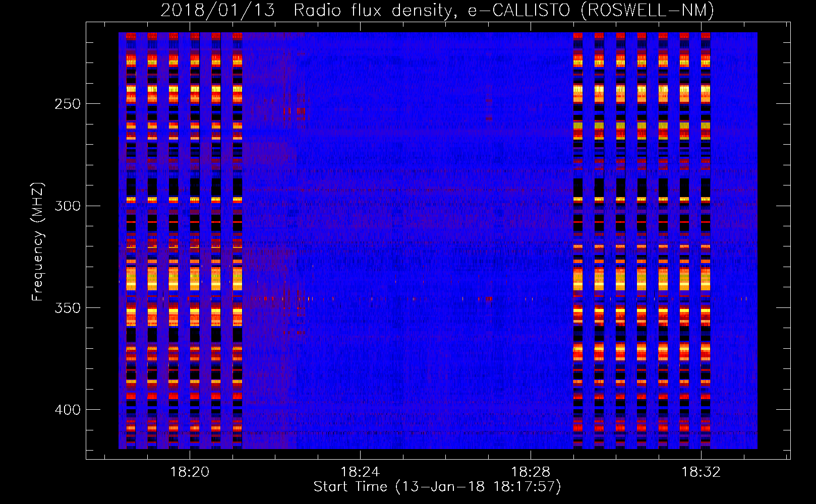Click the 400 frequency tick label

[68, 410]
